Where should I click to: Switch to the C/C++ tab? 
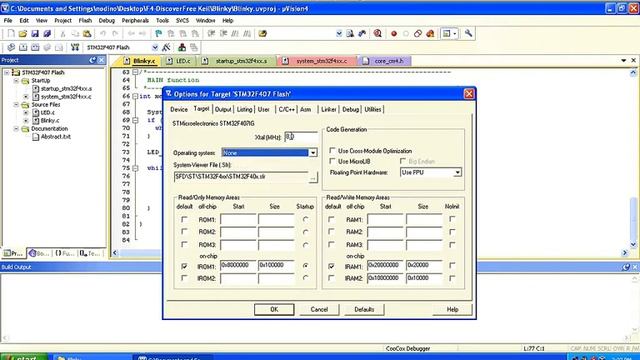tap(287, 109)
